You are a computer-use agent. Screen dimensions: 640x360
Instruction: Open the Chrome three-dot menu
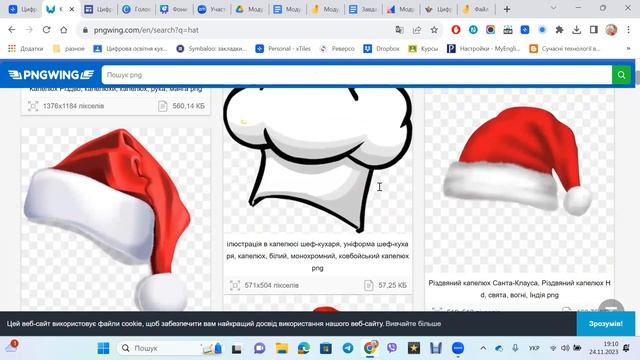point(629,30)
